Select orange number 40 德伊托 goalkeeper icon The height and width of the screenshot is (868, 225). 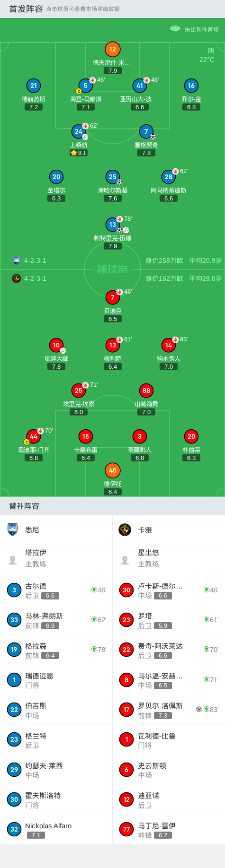tap(113, 470)
